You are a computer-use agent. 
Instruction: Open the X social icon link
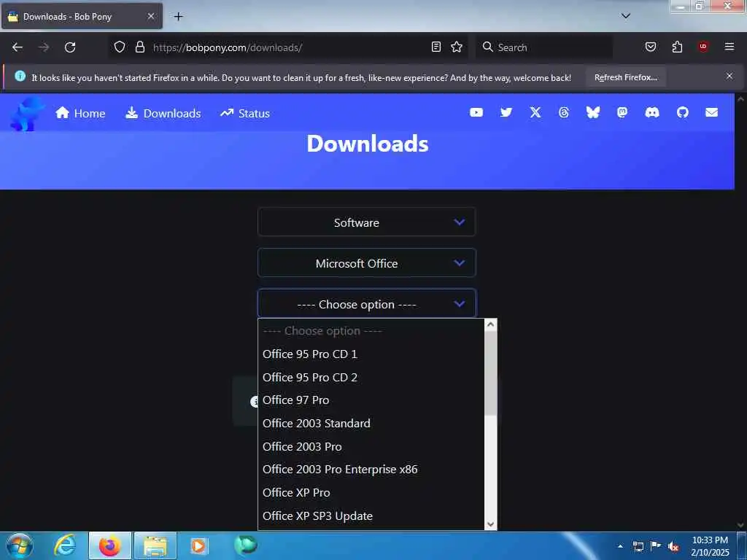point(535,112)
